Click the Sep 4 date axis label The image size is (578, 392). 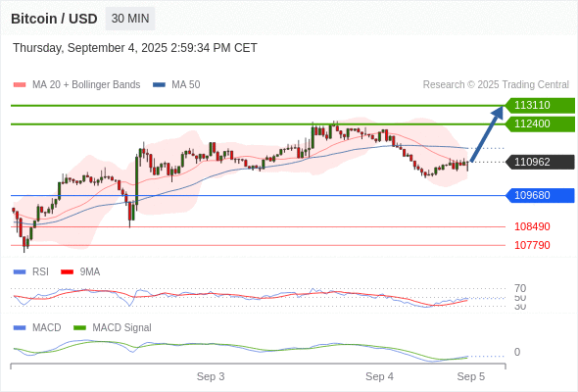coord(379,376)
